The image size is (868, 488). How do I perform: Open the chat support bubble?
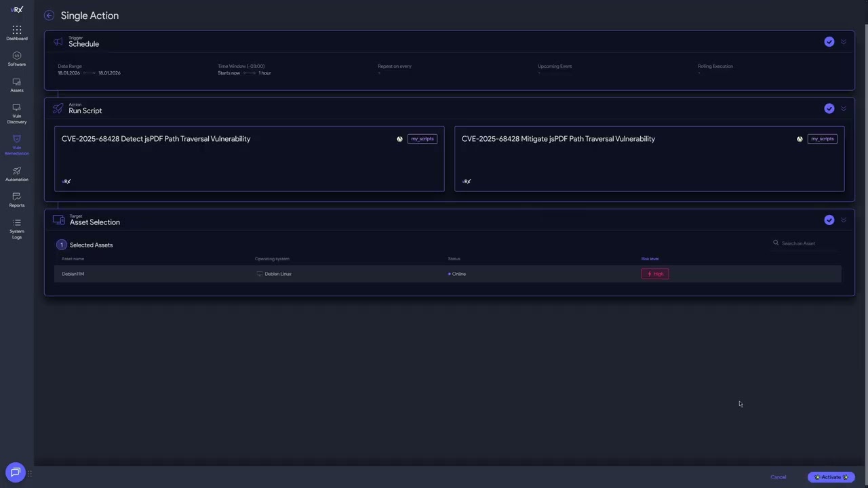[16, 472]
